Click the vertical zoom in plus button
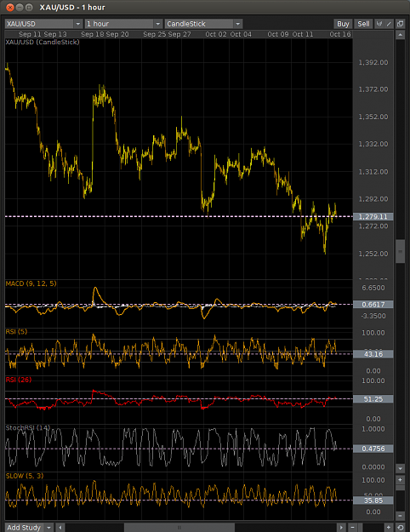Screen dimensions: 410x532 400,480
